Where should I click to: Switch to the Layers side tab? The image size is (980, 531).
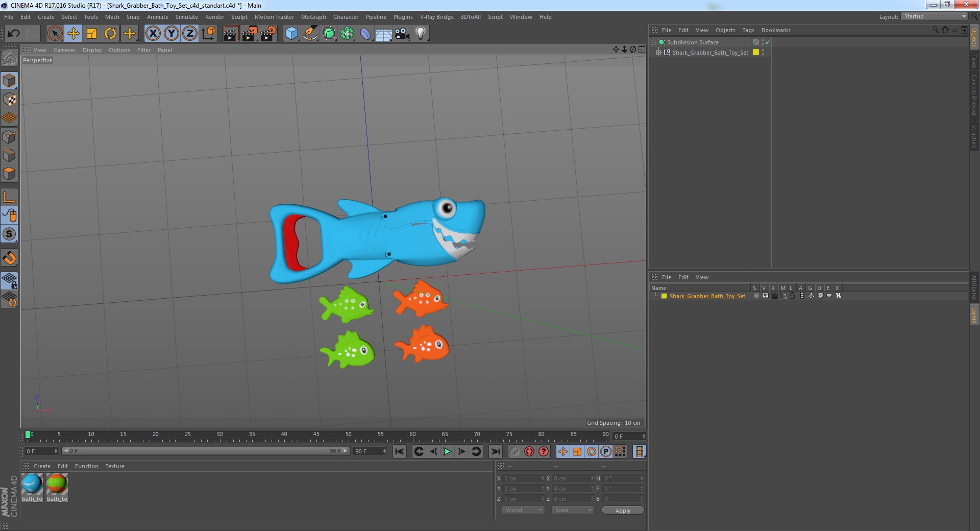(974, 315)
